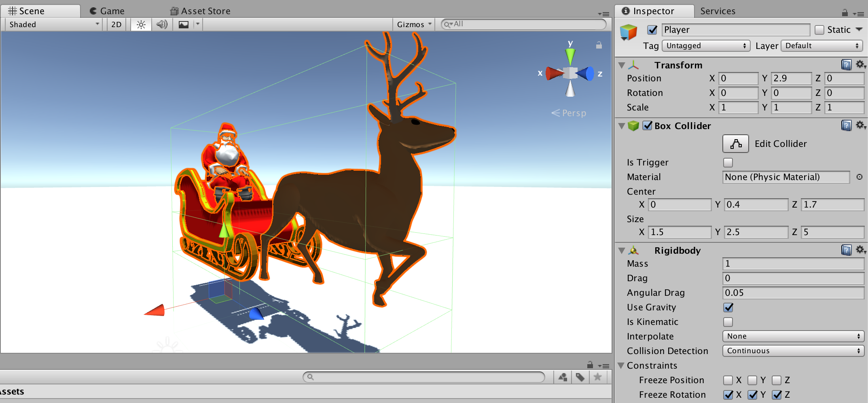Collapse the Rigidbody component
The image size is (868, 403).
tap(622, 250)
